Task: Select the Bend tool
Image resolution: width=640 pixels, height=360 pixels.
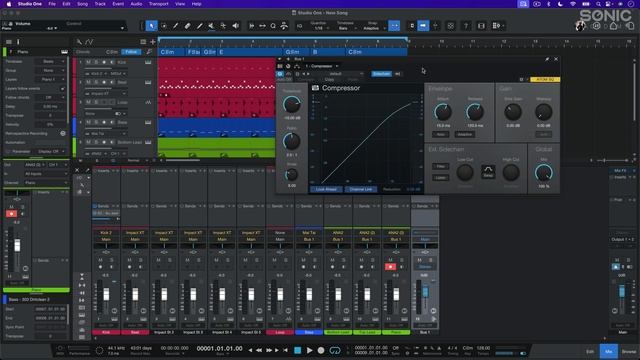Action: tap(223, 26)
